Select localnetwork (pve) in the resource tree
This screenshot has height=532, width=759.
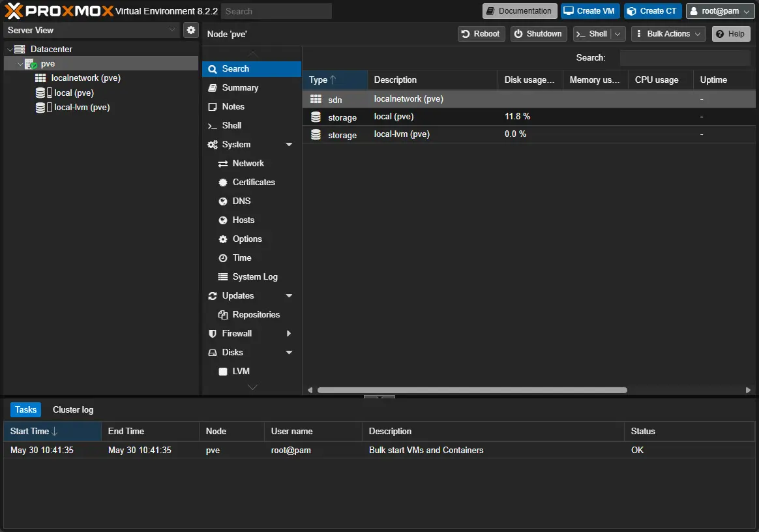[85, 78]
